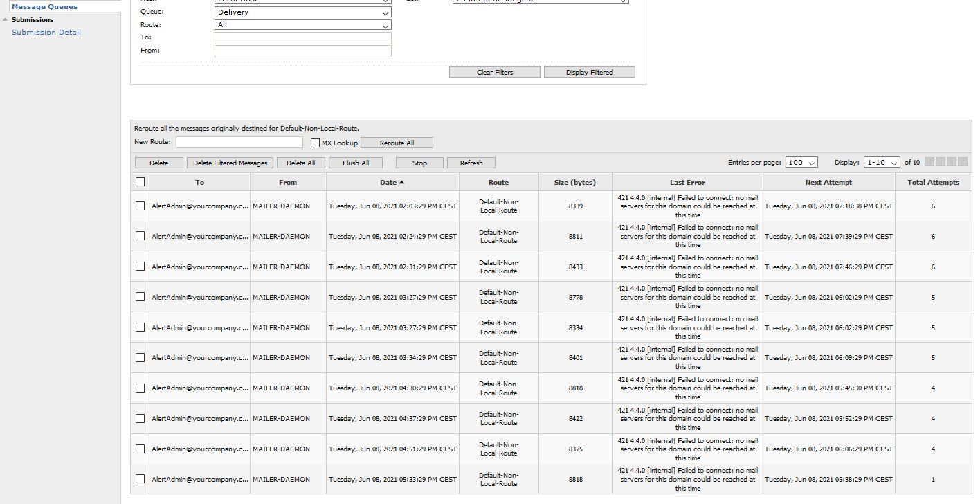The image size is (980, 504).
Task: Go to the previous page of messages
Action: coord(940,162)
